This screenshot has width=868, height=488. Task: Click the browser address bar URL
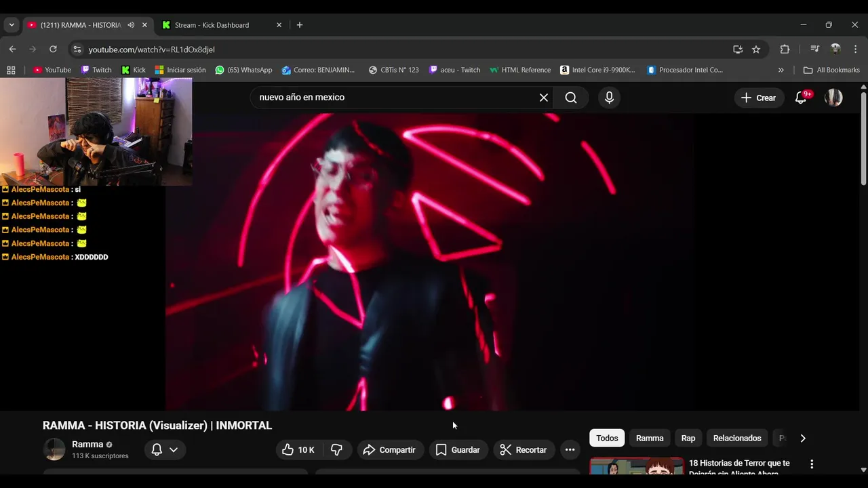coord(151,49)
